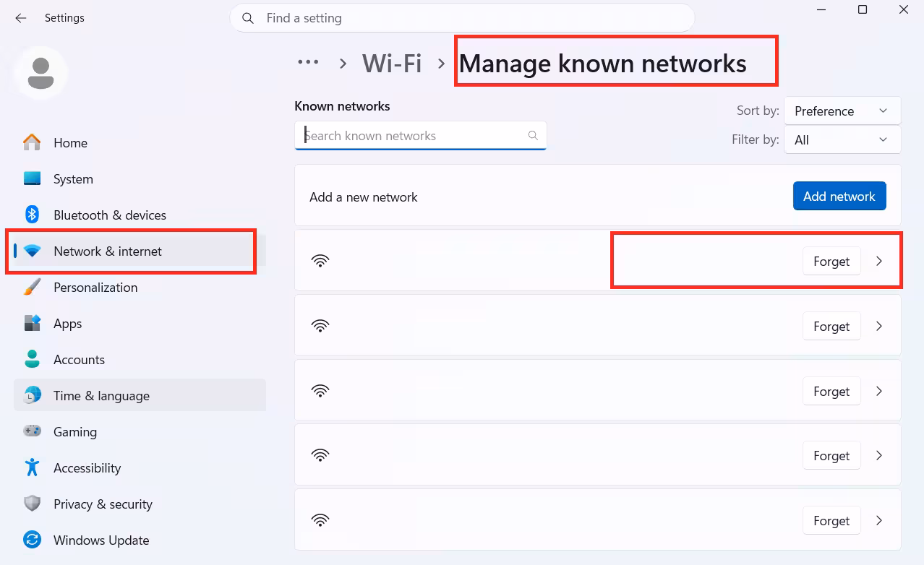This screenshot has width=924, height=565.
Task: Open the Home settings page
Action: coord(140,142)
